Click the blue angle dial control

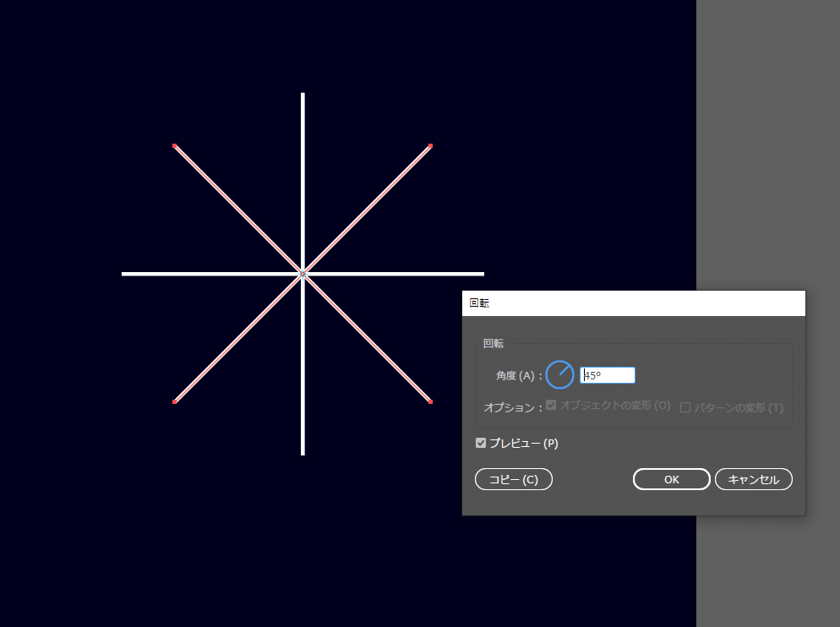click(559, 374)
